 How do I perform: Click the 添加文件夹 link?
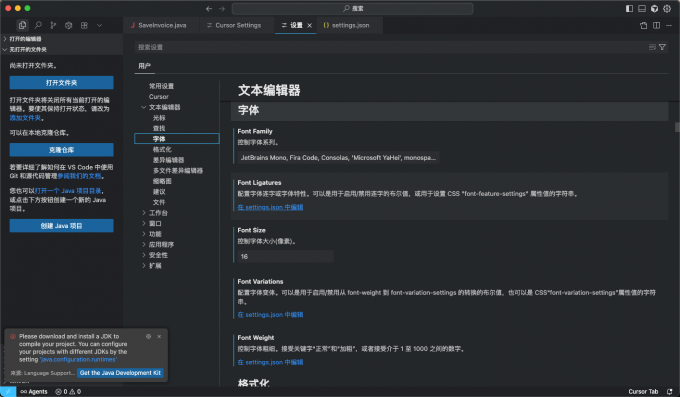[x=26, y=118]
